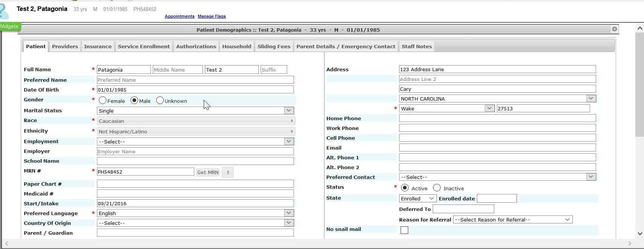The height and width of the screenshot is (249, 644).
Task: Open the Race dropdown showing Caucasian
Action: click(196, 121)
